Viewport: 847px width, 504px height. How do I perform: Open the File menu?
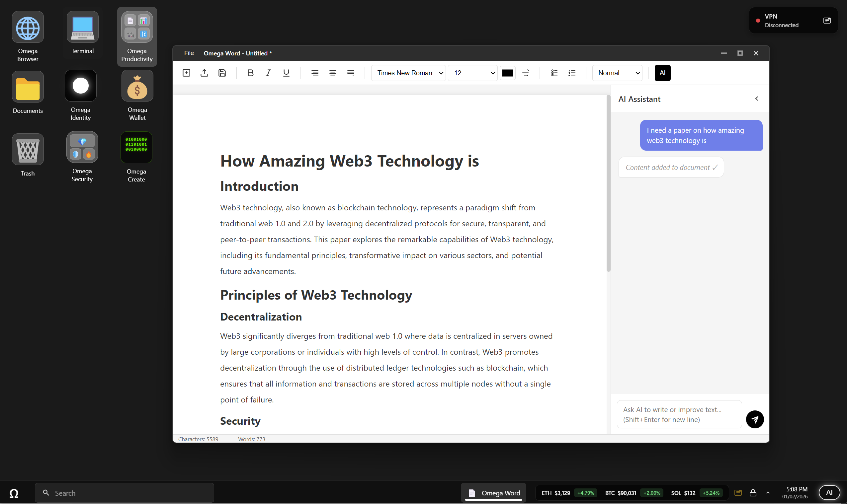[x=189, y=53]
